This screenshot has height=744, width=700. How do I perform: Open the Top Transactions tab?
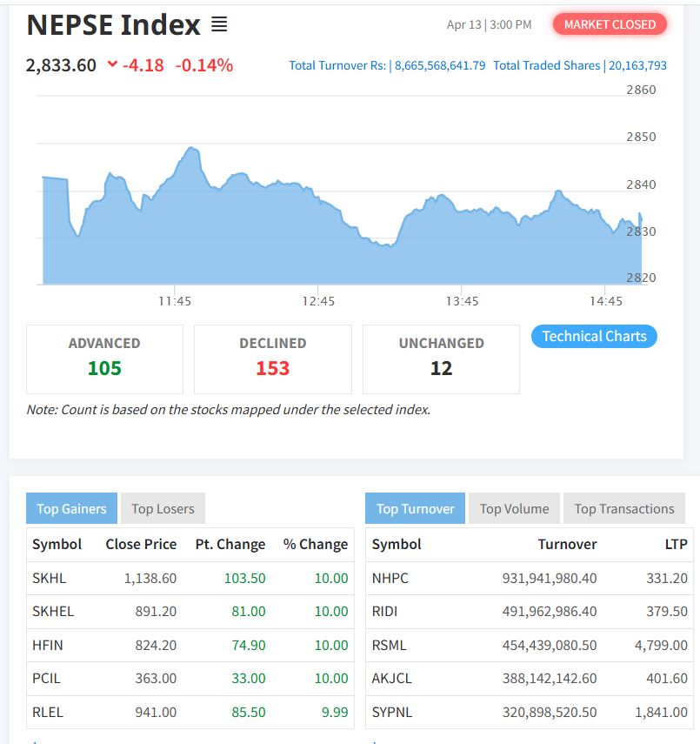(623, 509)
